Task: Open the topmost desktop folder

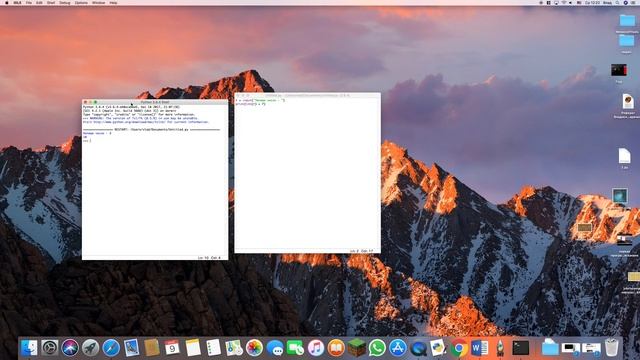Action: coord(627,20)
